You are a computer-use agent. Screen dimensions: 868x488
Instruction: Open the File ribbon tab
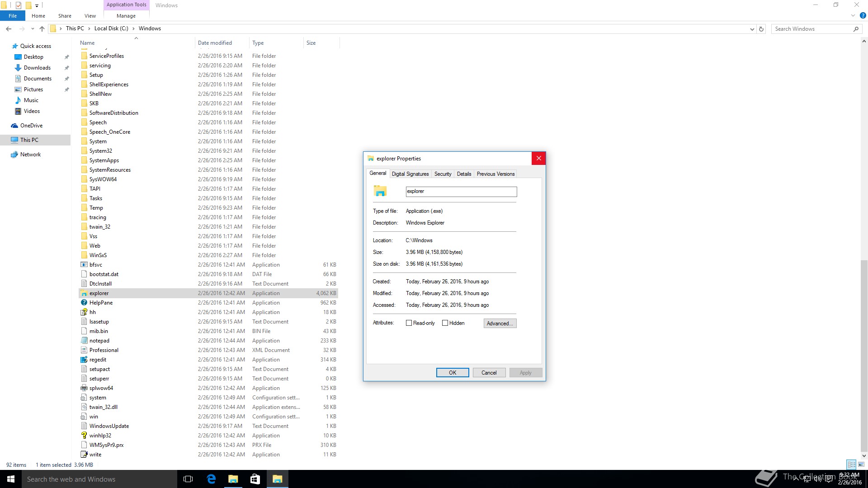coord(13,16)
